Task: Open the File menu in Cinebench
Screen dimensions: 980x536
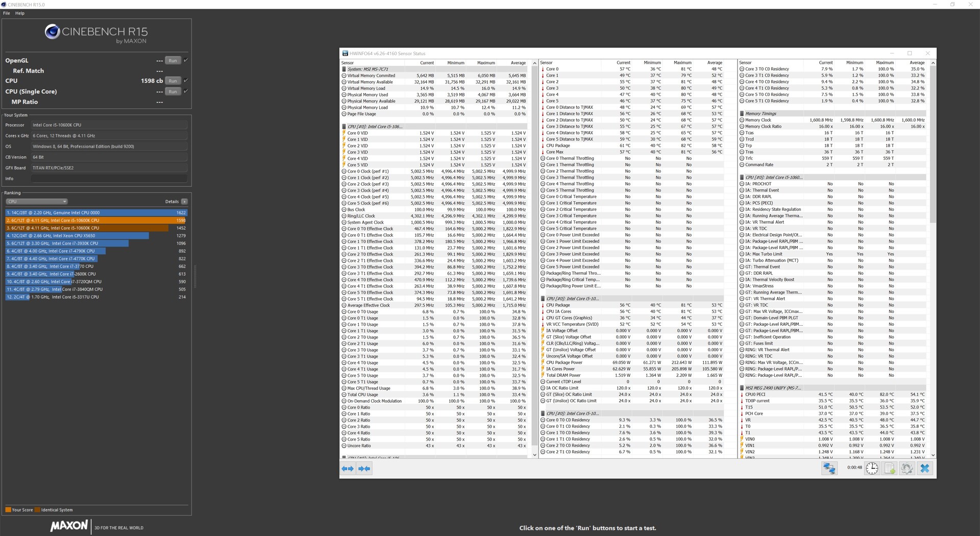Action: coord(7,13)
